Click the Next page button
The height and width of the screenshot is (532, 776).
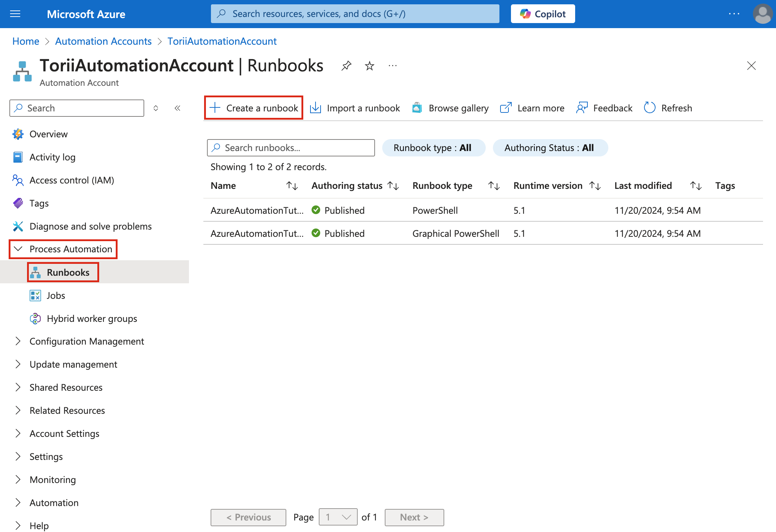[x=414, y=517]
